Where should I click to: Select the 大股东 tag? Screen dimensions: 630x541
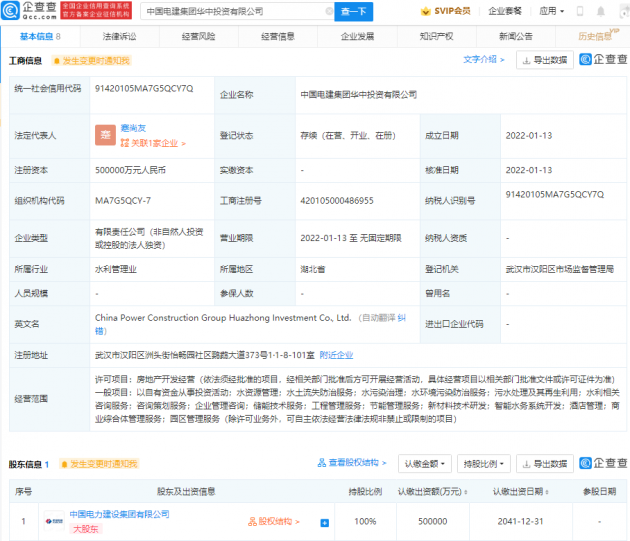click(86, 529)
